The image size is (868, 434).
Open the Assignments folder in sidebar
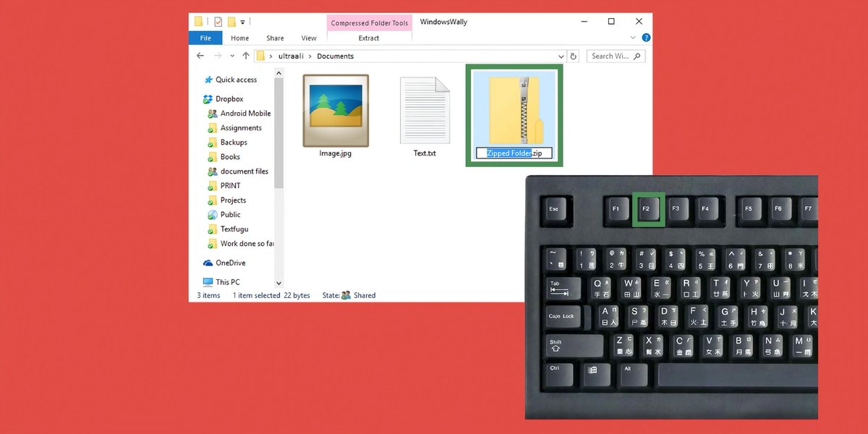[235, 128]
